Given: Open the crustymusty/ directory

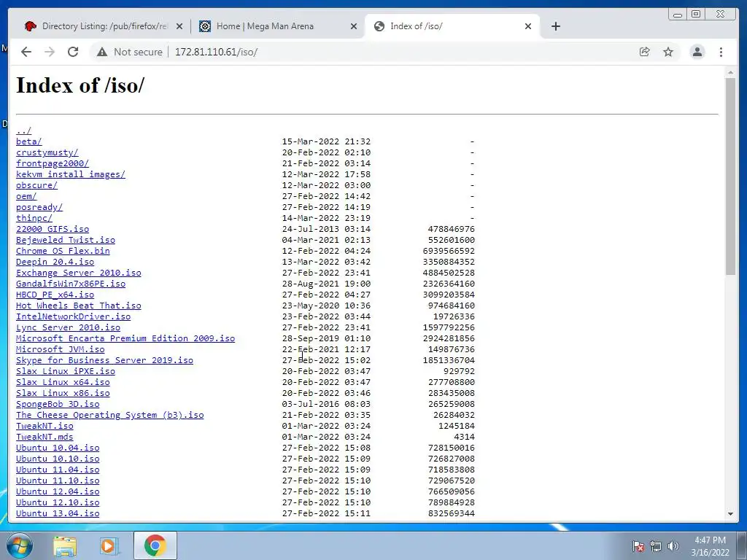Looking at the screenshot, I should (x=47, y=152).
